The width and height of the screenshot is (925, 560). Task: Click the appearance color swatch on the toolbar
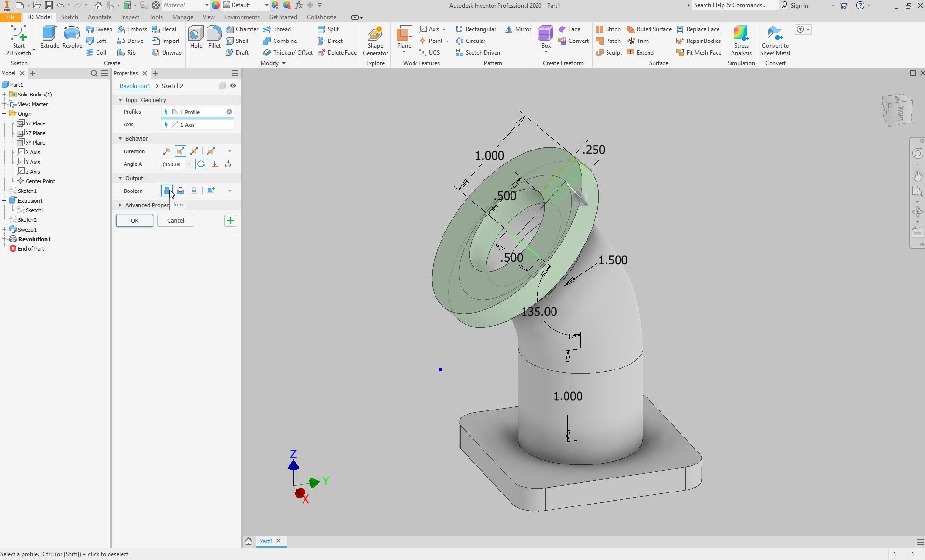(215, 5)
